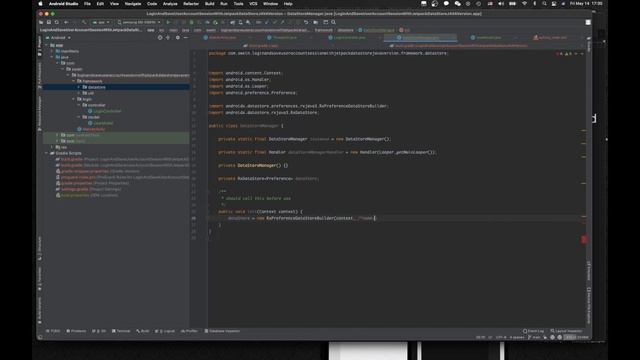Viewport: 640px width, 360px height.
Task: Open the Build menu
Action: point(209,4)
